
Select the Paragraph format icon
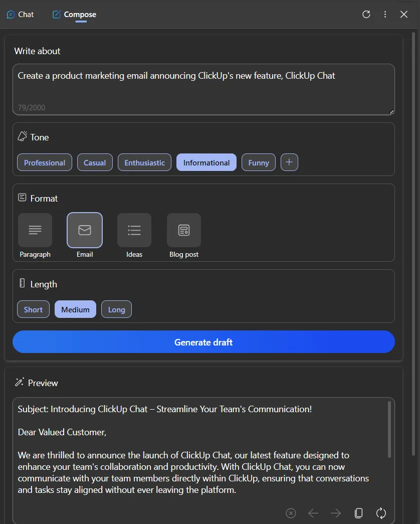(x=35, y=230)
